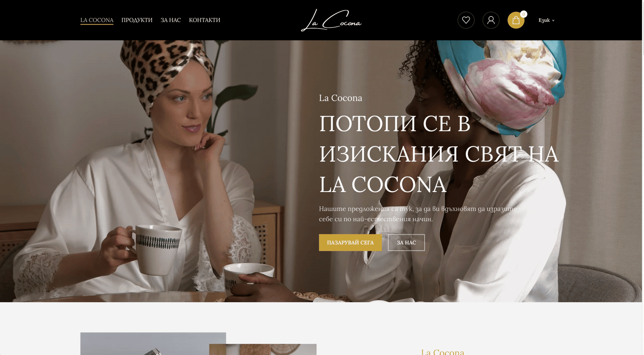This screenshot has width=644, height=355.
Task: Click the outlined ЗА НАС hero button
Action: (x=406, y=243)
